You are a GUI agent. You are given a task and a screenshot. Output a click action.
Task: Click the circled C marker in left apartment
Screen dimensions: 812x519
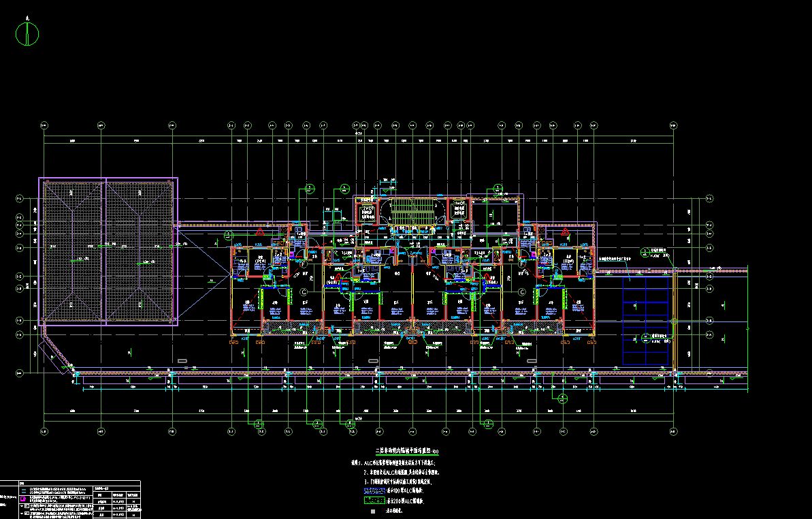(305, 292)
